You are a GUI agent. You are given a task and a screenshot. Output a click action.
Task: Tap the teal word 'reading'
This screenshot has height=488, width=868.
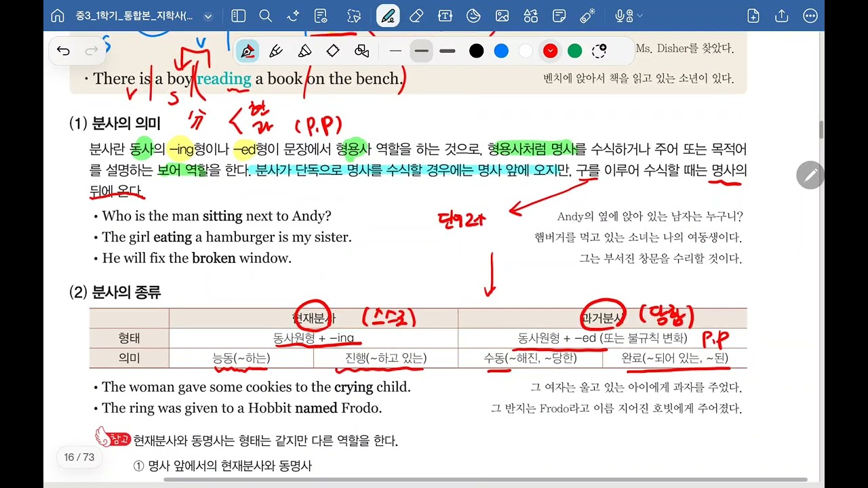(x=224, y=79)
